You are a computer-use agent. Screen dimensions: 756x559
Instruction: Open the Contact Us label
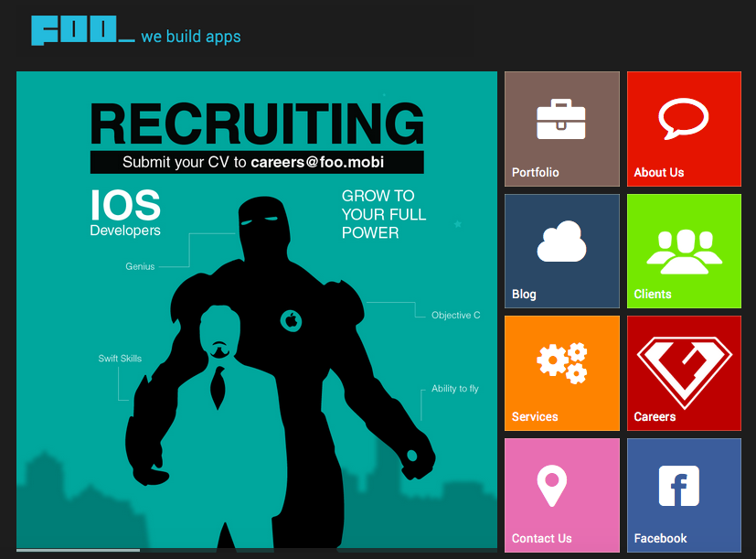click(541, 538)
